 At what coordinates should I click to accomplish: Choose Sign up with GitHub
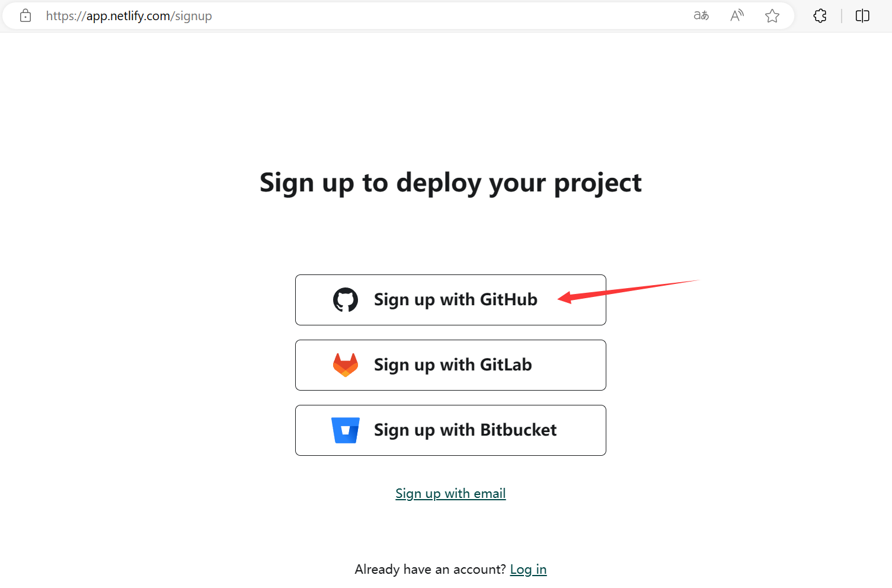tap(450, 300)
